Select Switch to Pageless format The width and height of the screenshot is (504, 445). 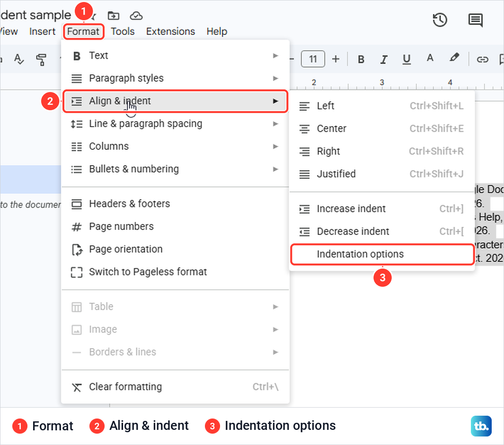pyautogui.click(x=175, y=272)
